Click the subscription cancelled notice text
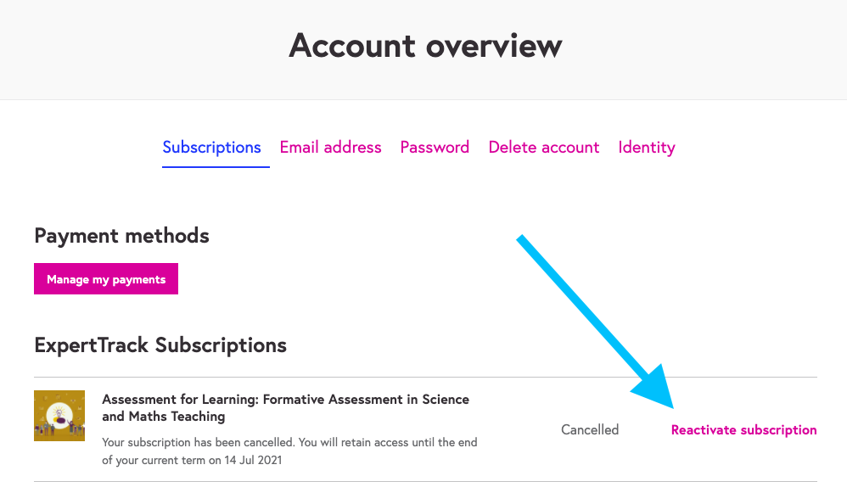 click(289, 442)
